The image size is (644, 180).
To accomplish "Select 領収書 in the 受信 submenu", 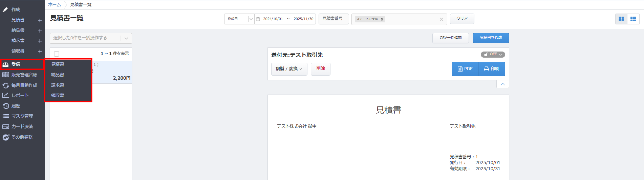I will click(x=58, y=96).
